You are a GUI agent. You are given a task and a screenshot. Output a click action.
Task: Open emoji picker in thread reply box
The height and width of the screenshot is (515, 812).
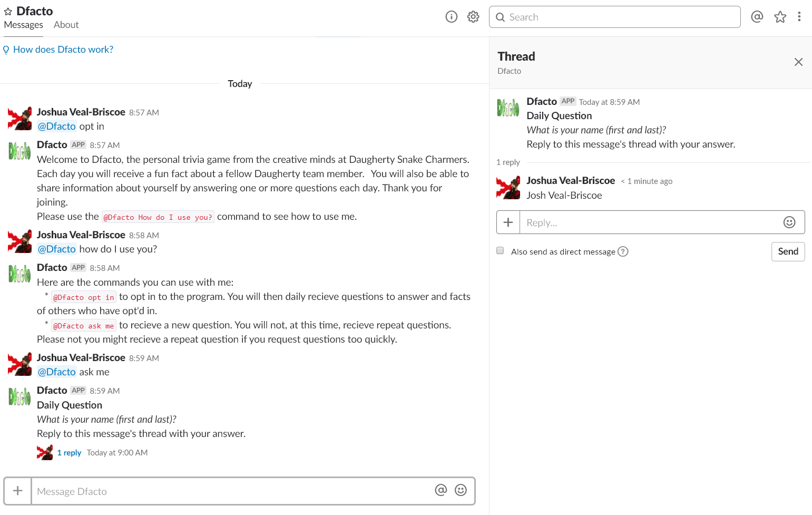click(789, 222)
